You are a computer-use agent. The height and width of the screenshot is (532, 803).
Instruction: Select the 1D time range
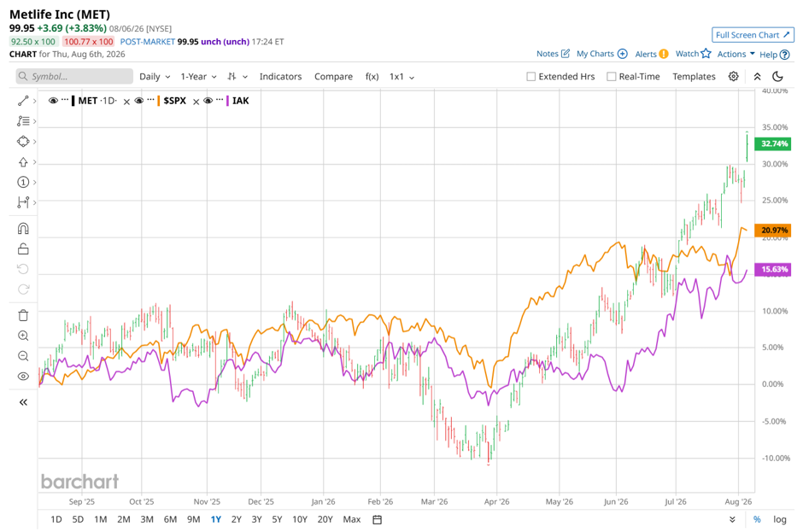click(x=56, y=520)
